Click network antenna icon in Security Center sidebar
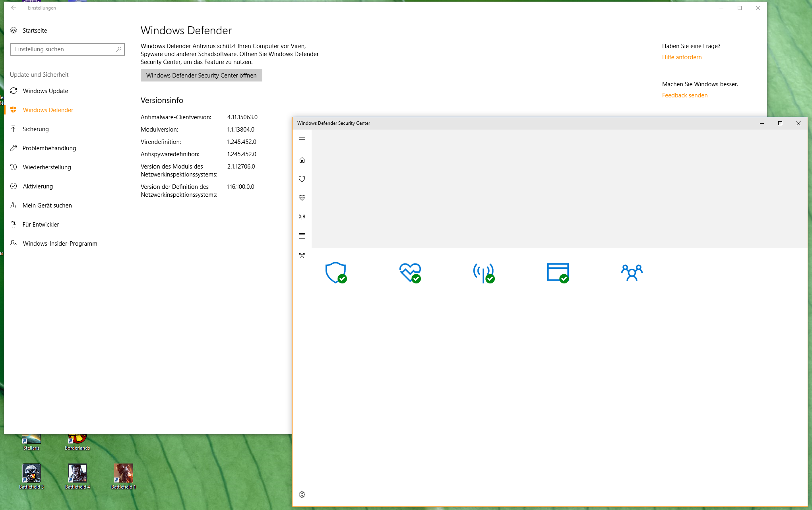Screen dimensions: 812x510 (x=302, y=217)
